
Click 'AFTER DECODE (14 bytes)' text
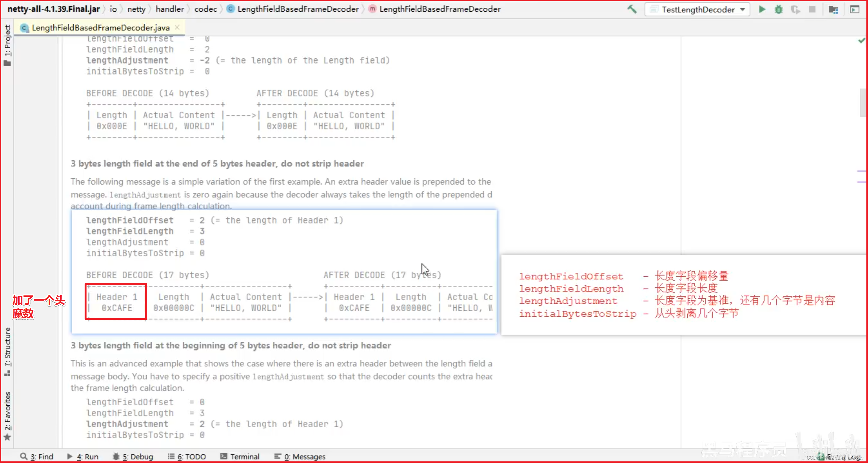(x=315, y=93)
